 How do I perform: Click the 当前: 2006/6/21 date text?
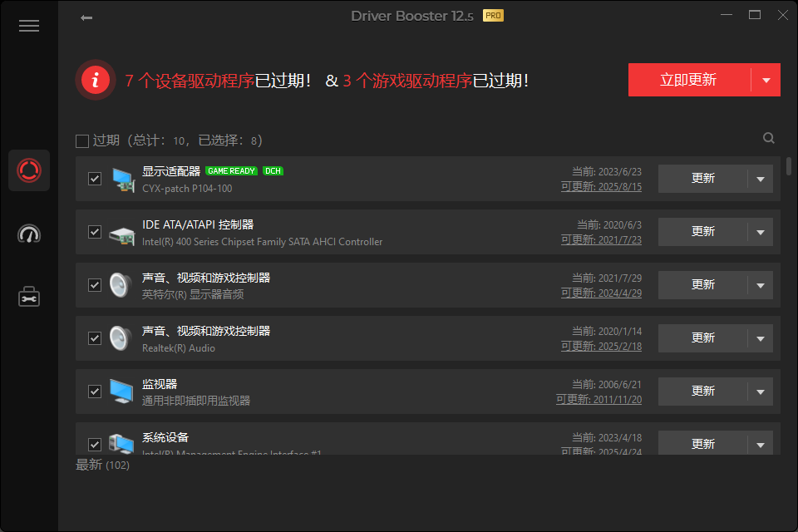[x=607, y=384]
